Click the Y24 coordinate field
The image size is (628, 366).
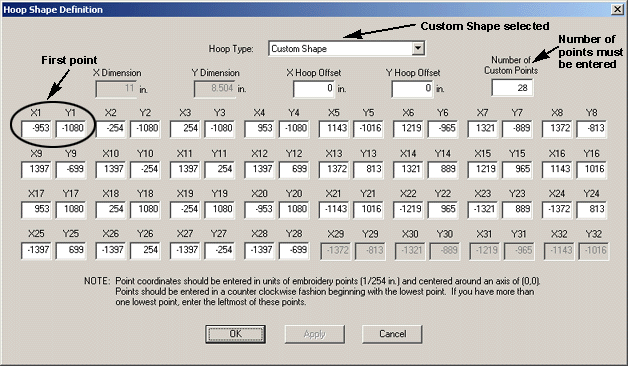[x=592, y=210]
